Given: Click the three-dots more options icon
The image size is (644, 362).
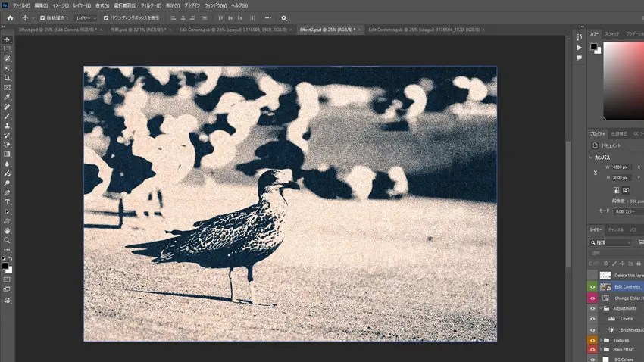Looking at the screenshot, I should [x=267, y=17].
